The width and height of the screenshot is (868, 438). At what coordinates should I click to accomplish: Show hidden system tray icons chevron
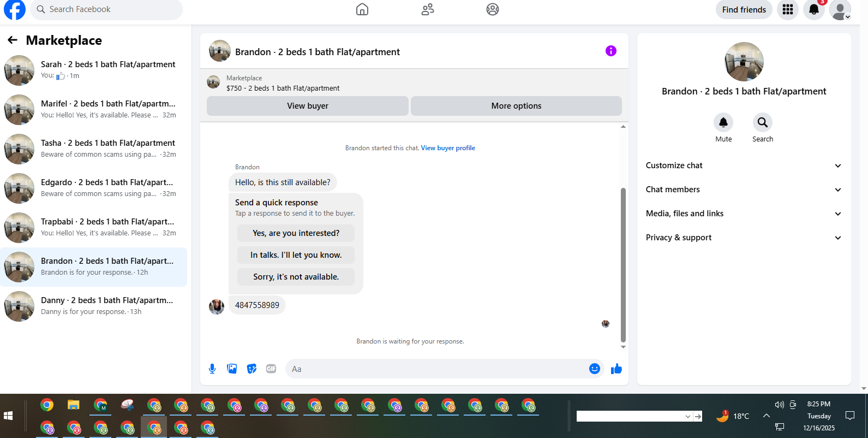click(767, 416)
